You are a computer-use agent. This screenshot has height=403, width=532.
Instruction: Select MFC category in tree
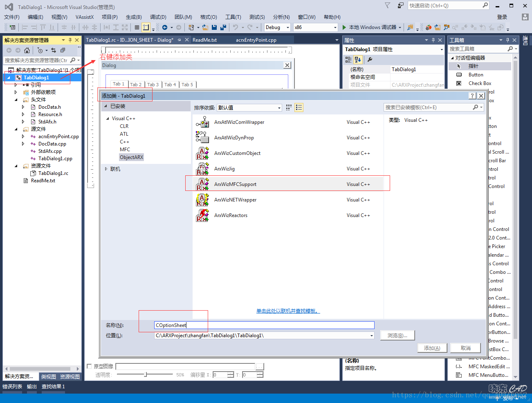click(125, 150)
